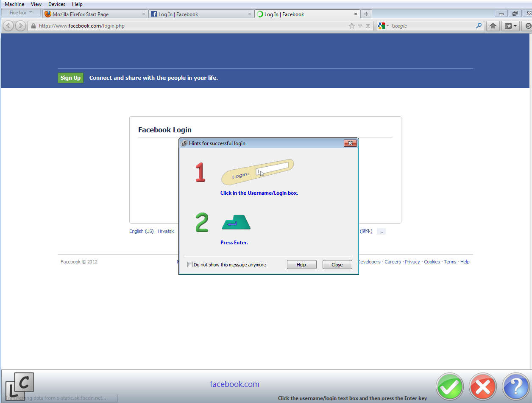The image size is (532, 403).
Task: Open the Cookies footer link
Action: (x=432, y=262)
